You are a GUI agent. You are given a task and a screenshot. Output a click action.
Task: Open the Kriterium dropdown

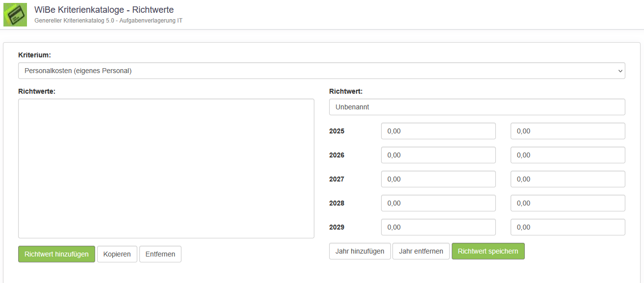(321, 71)
